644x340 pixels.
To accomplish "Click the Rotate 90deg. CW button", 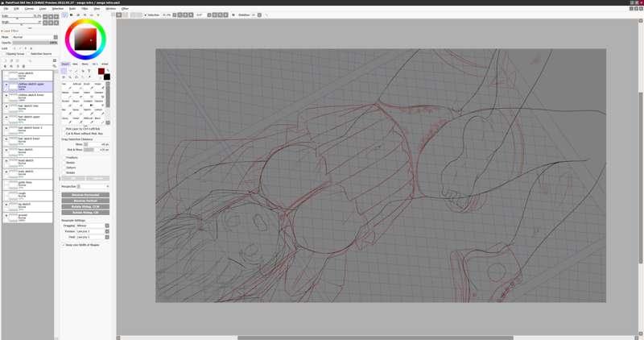I will (x=85, y=213).
